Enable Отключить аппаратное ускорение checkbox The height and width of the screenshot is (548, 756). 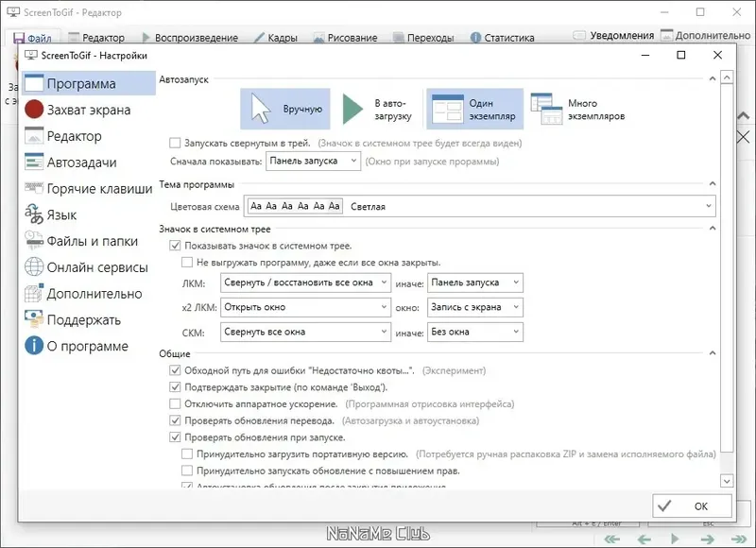(x=175, y=403)
